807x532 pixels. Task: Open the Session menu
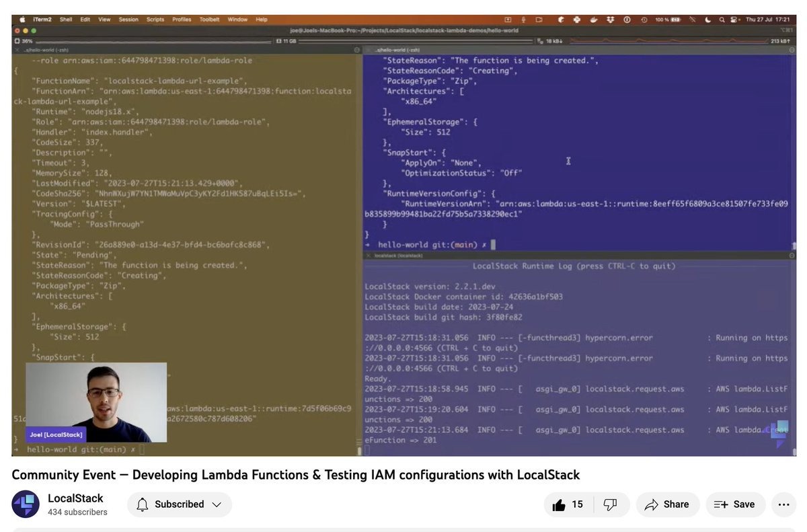tap(128, 20)
